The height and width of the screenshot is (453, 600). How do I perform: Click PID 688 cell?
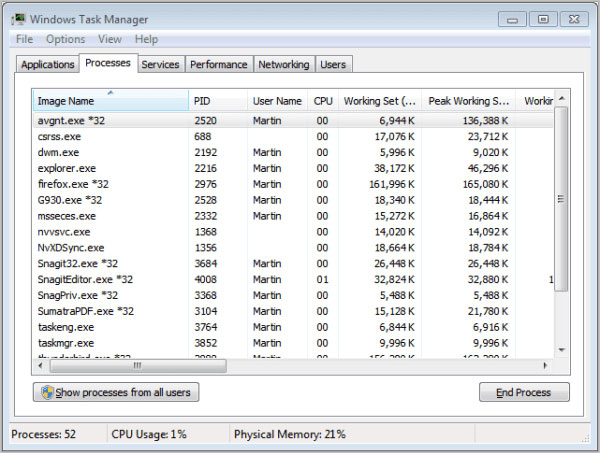click(203, 137)
